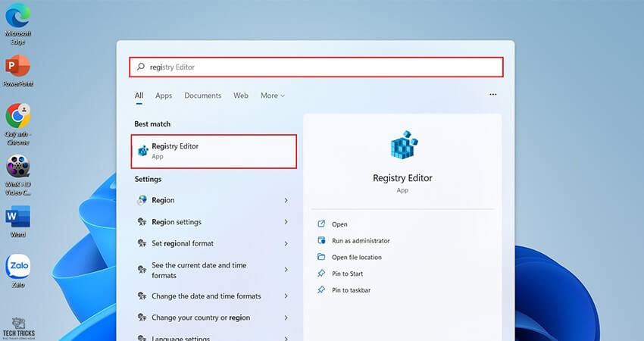
Task: Click the Pin to Start pin icon
Action: click(321, 274)
